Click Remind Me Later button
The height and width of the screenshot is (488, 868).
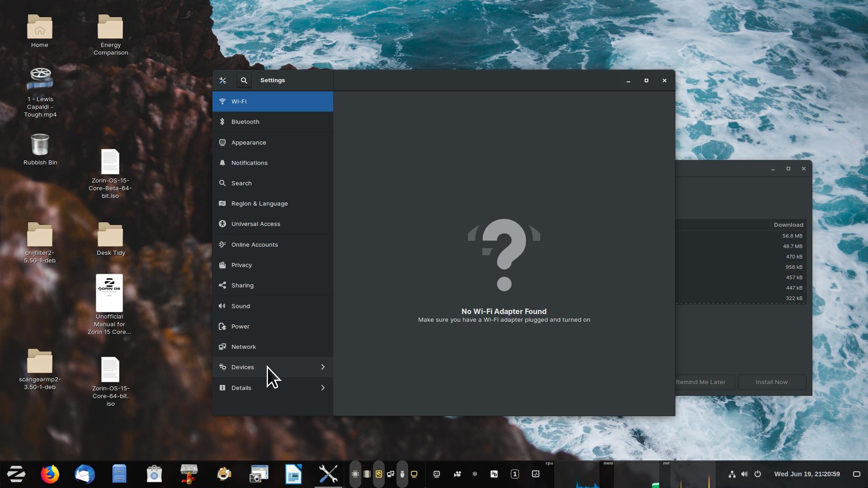pos(703,382)
